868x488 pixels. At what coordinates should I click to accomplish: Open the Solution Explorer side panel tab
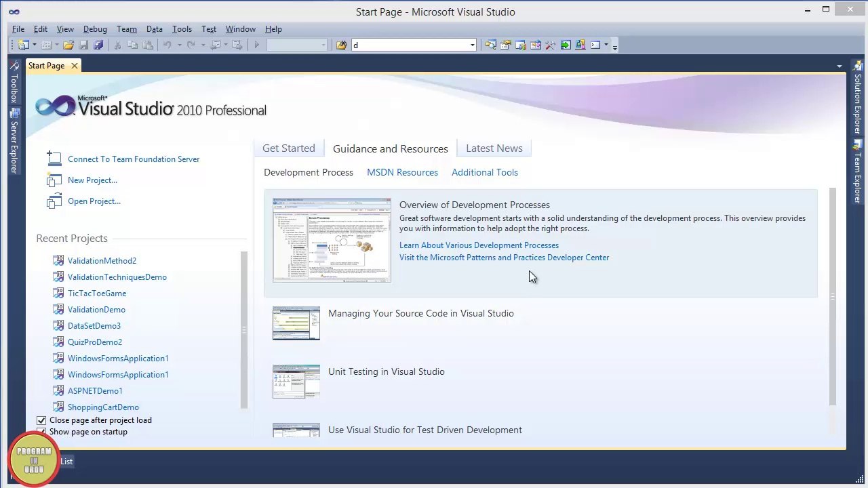click(x=858, y=102)
